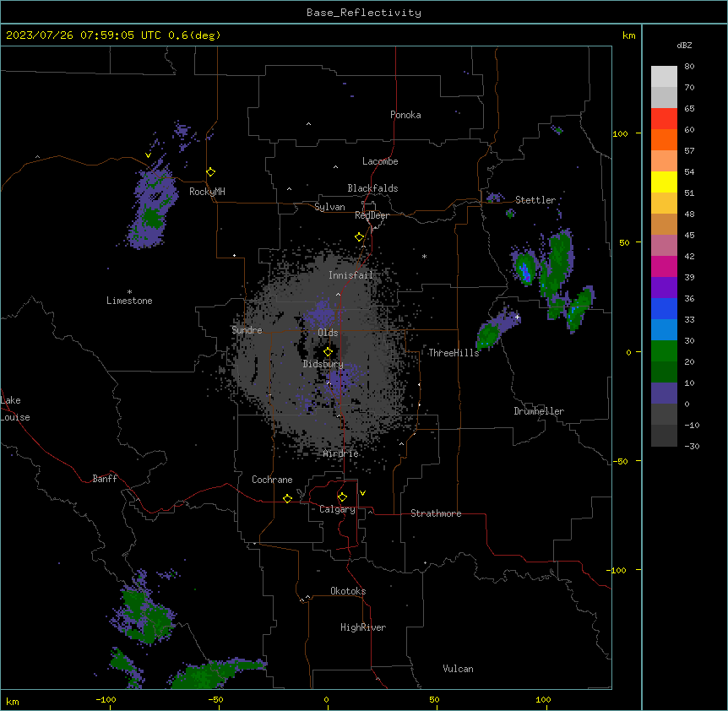Image resolution: width=728 pixels, height=711 pixels.
Task: Click the Base_Reflectivity title
Action: [364, 13]
